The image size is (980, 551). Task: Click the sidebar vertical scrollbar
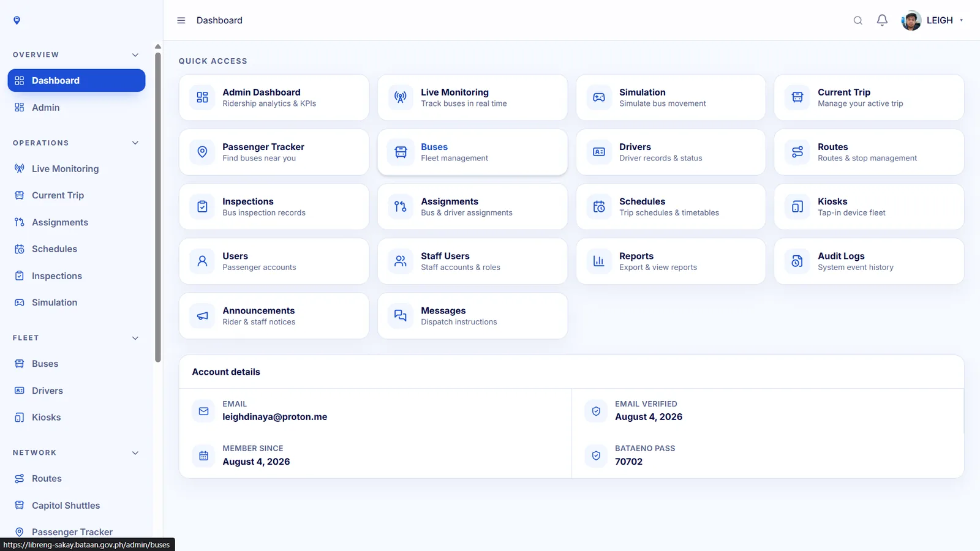point(158,207)
